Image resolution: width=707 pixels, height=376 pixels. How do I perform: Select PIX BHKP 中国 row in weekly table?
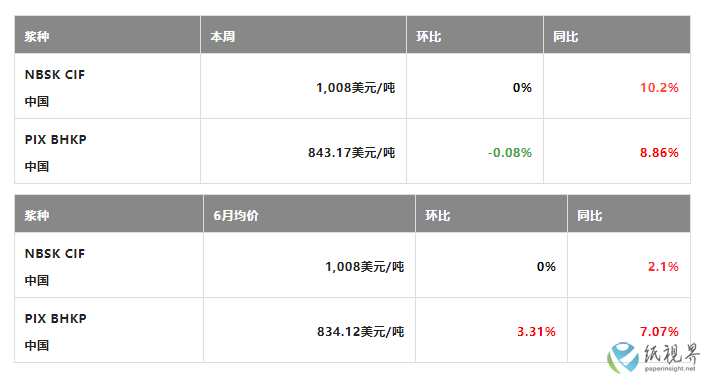(352, 151)
